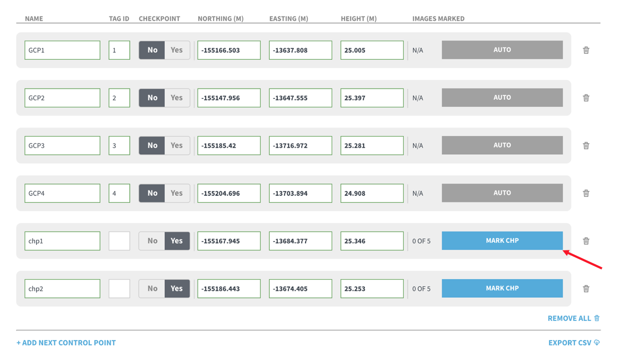Image resolution: width=634 pixels, height=364 pixels.
Task: Set GCP1 checkpoint to Yes
Action: point(177,50)
